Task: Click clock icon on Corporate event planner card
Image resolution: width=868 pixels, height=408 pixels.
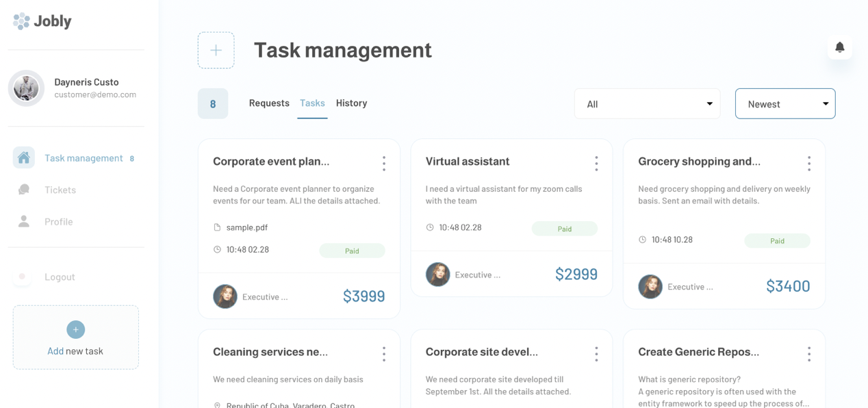Action: click(217, 249)
